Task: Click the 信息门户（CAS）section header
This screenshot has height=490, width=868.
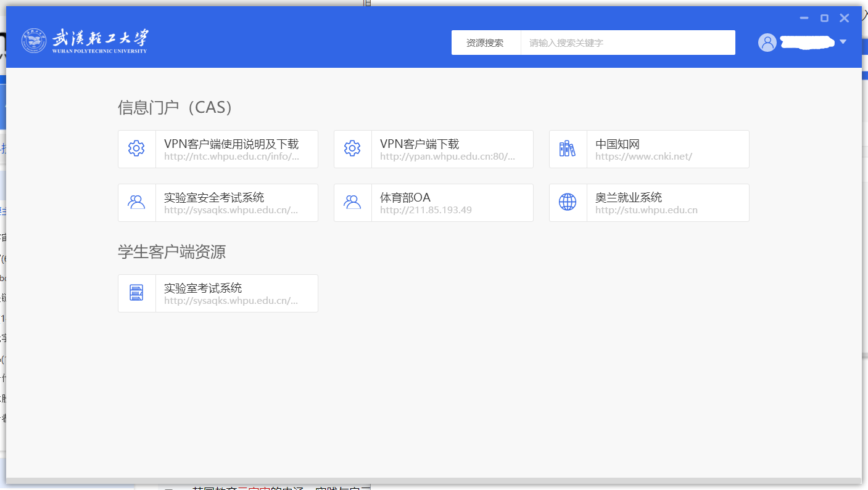Action: point(175,107)
